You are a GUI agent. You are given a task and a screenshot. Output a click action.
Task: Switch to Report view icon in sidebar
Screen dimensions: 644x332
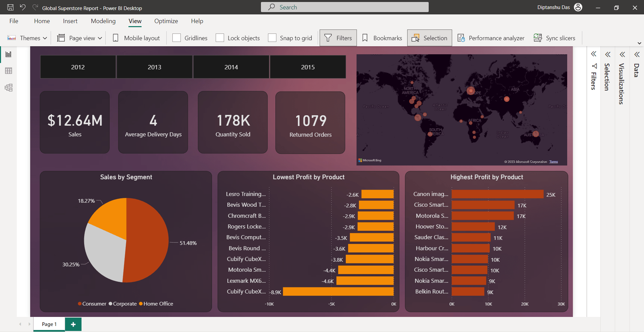click(x=9, y=54)
